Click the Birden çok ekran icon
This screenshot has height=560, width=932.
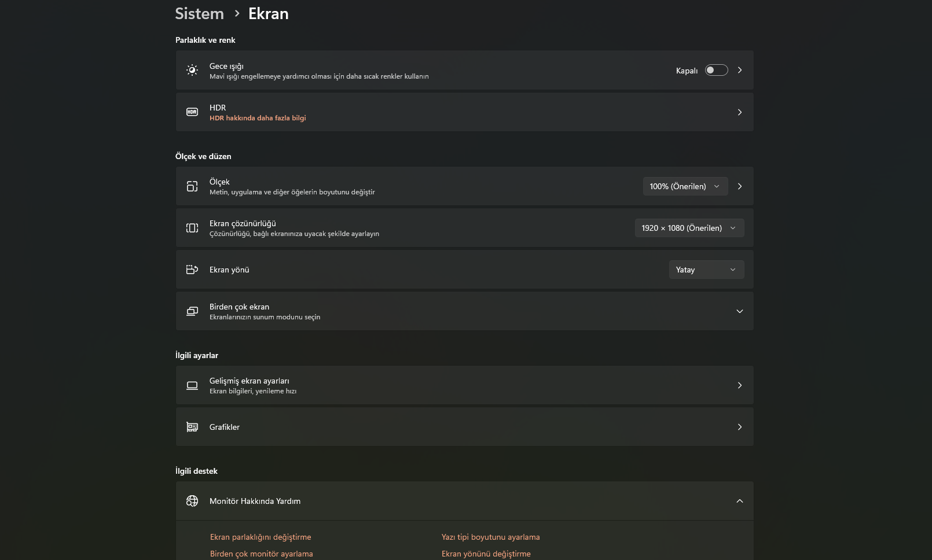[x=192, y=311]
